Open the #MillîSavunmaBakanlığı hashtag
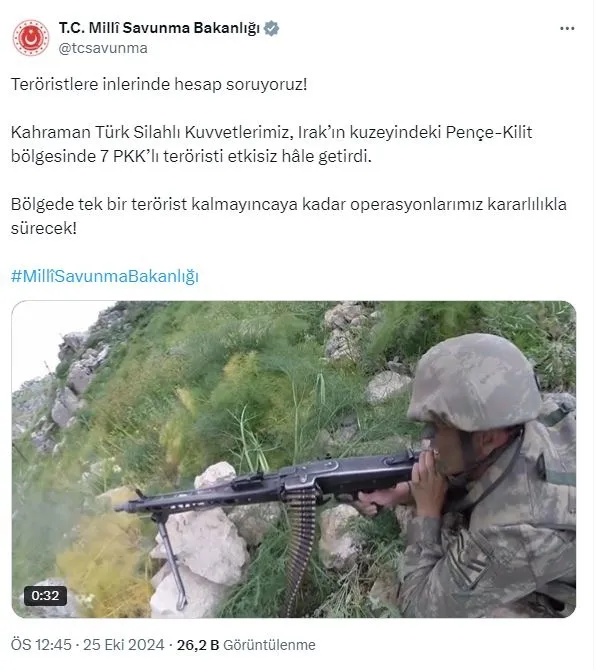 (105, 276)
